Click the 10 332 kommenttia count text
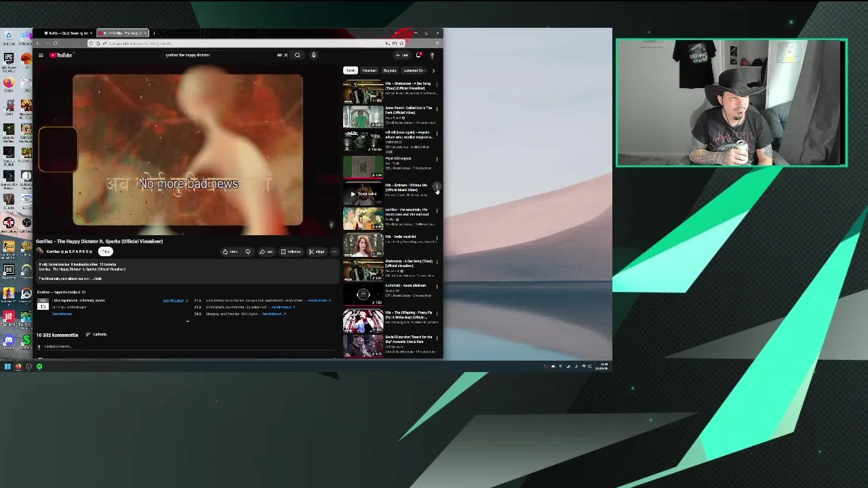The height and width of the screenshot is (488, 868). [57, 335]
